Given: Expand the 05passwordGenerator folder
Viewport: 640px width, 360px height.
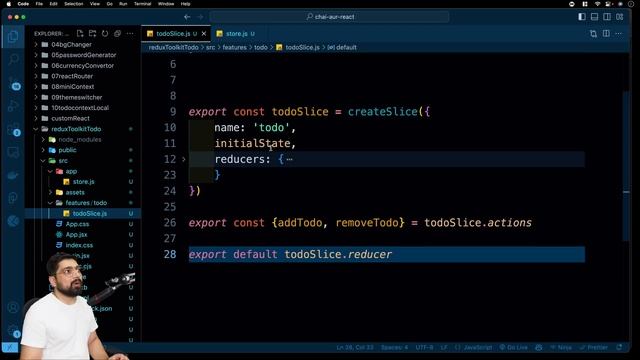Looking at the screenshot, I should [x=83, y=55].
